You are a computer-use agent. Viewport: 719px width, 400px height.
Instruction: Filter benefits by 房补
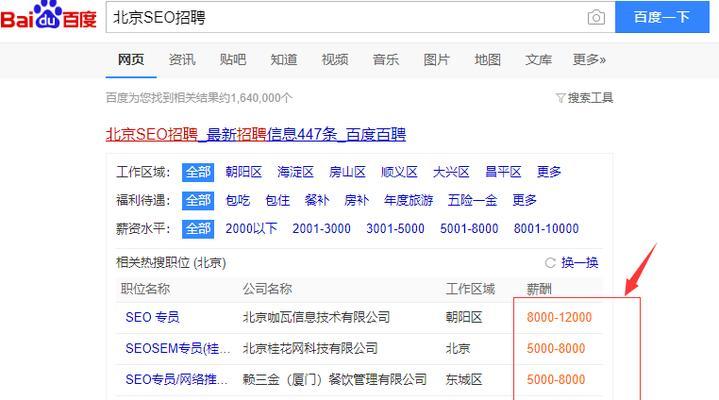(x=356, y=200)
